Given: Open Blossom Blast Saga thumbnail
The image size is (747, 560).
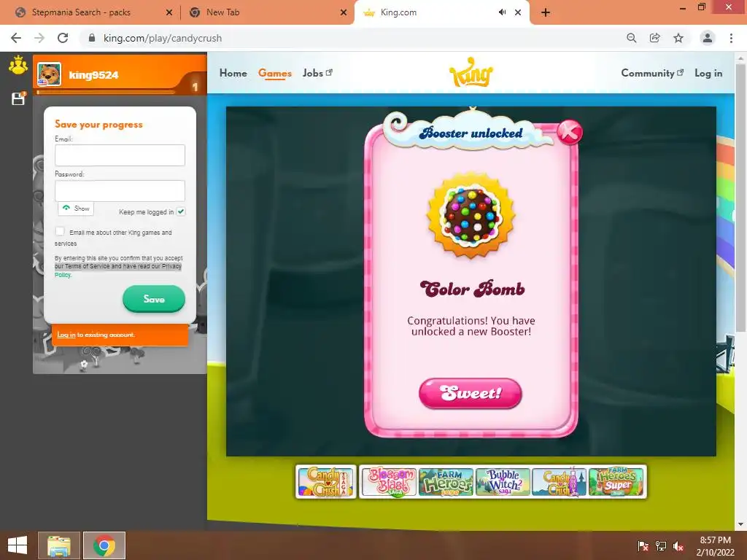Looking at the screenshot, I should tap(389, 482).
